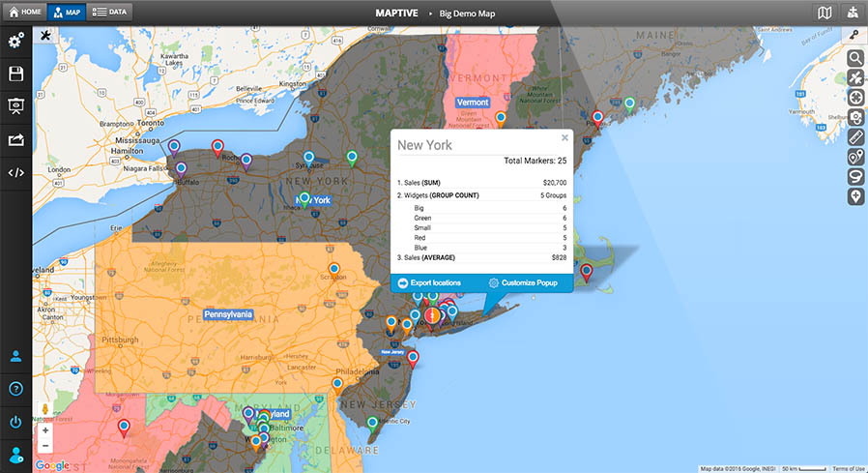This screenshot has width=868, height=473.
Task: Select the Street View pegman icon
Action: pos(45,410)
